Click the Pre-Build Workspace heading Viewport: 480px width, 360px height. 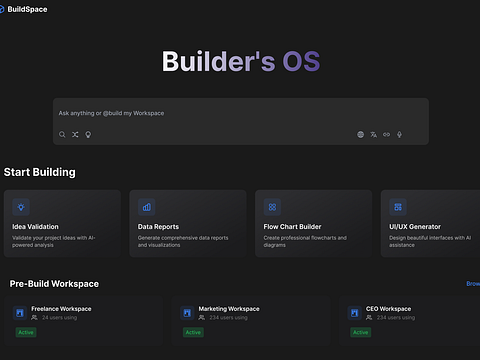54,284
